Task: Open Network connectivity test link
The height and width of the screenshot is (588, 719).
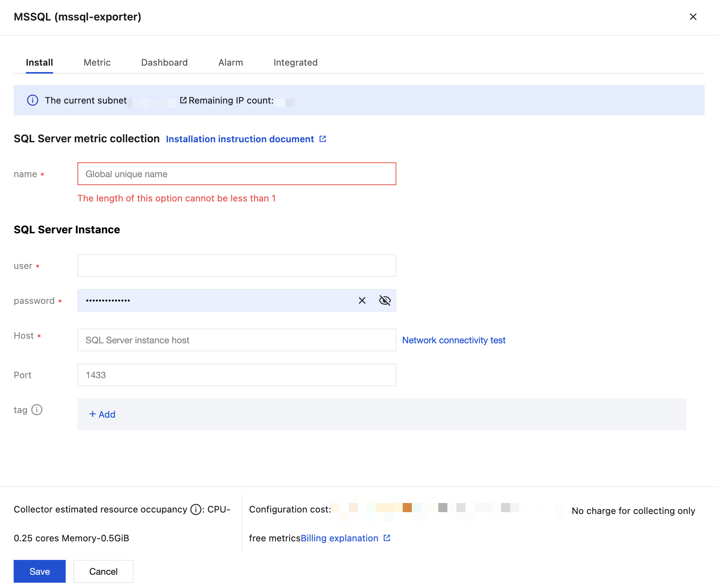Action: tap(454, 340)
